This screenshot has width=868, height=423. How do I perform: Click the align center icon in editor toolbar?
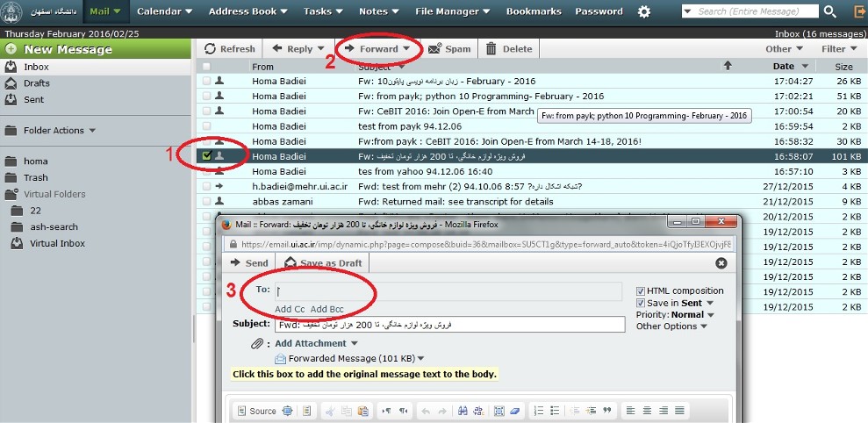point(647,410)
